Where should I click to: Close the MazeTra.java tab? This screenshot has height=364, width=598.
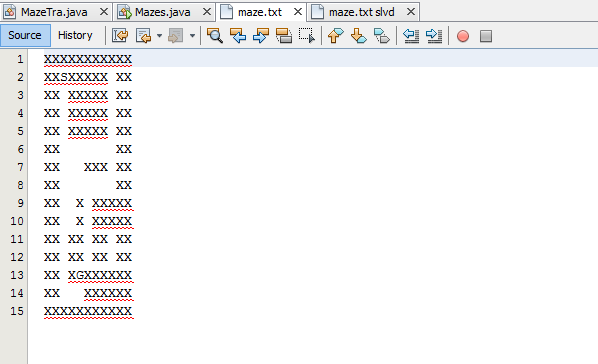(103, 12)
